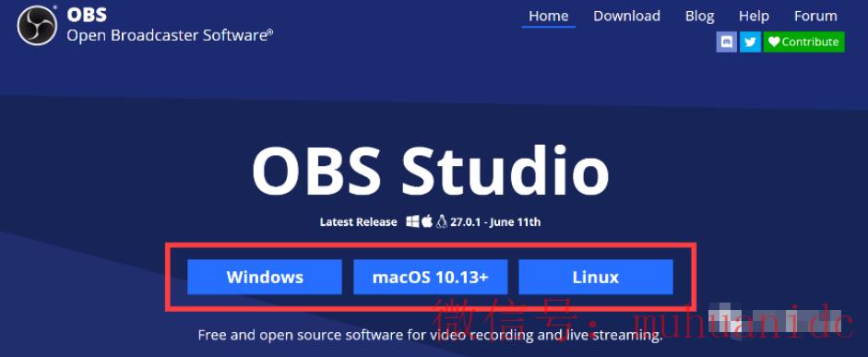Open the Help nav item
The image size is (868, 357).
click(x=754, y=16)
